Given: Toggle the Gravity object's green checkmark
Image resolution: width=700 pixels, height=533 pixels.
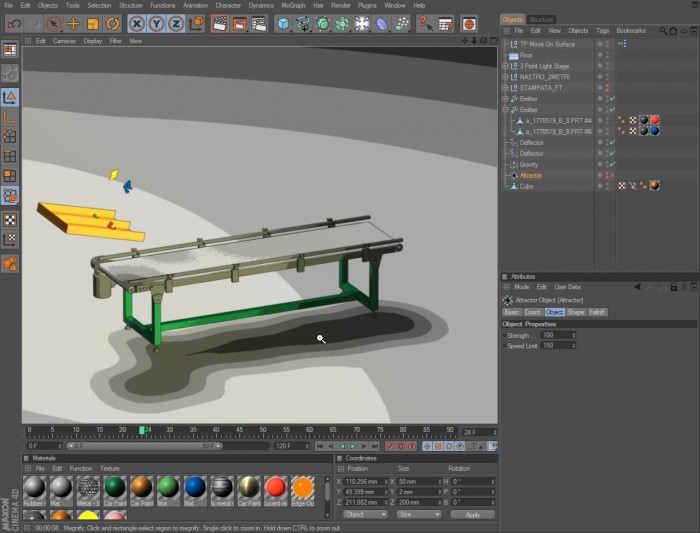Looking at the screenshot, I should [x=612, y=164].
